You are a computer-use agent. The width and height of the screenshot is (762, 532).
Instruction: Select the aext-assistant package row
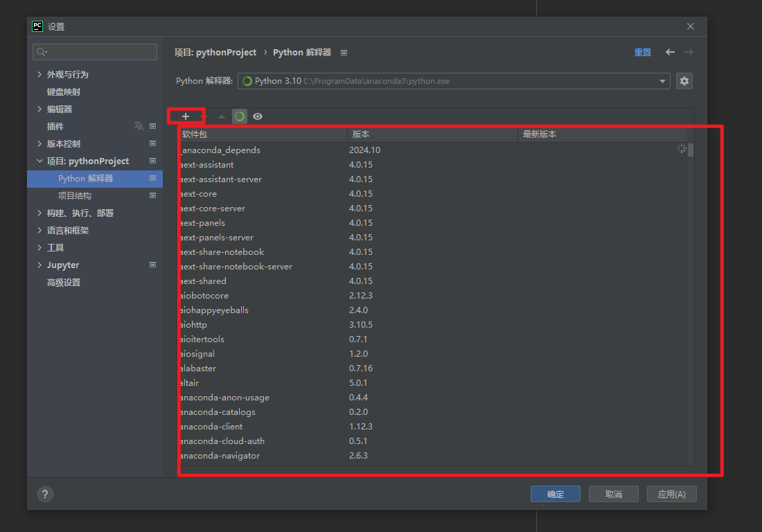pos(432,165)
